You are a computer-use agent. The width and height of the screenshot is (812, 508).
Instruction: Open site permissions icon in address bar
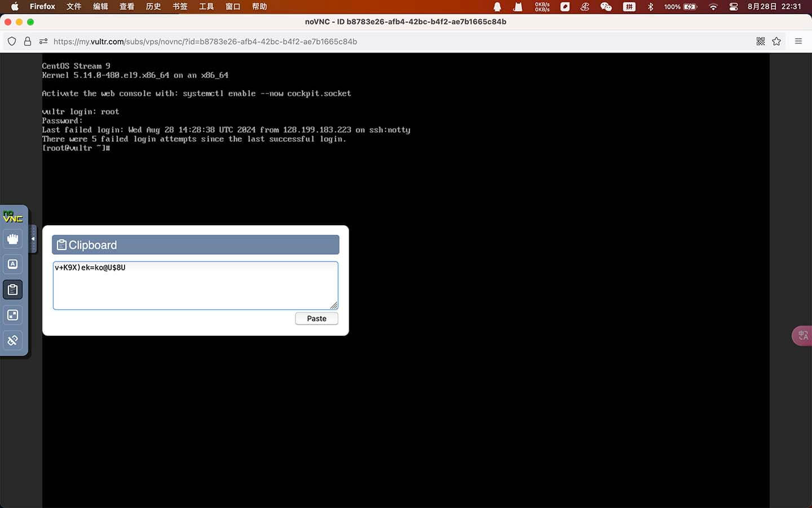43,41
